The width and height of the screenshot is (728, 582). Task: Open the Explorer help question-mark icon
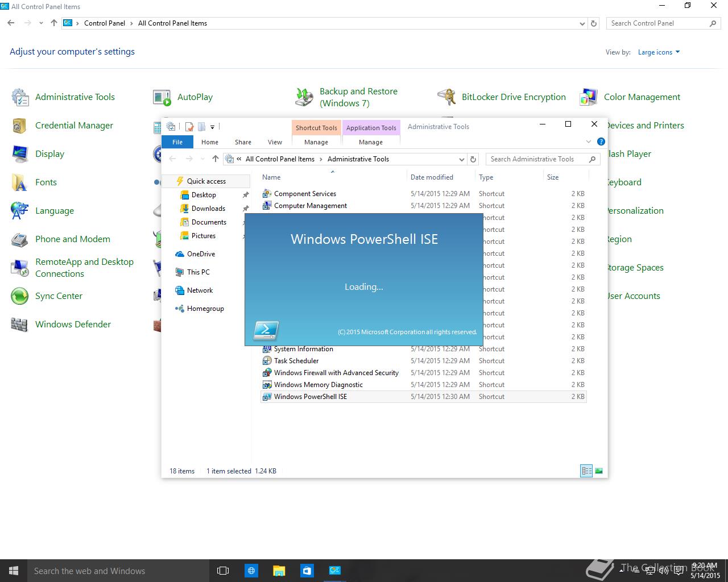click(601, 142)
